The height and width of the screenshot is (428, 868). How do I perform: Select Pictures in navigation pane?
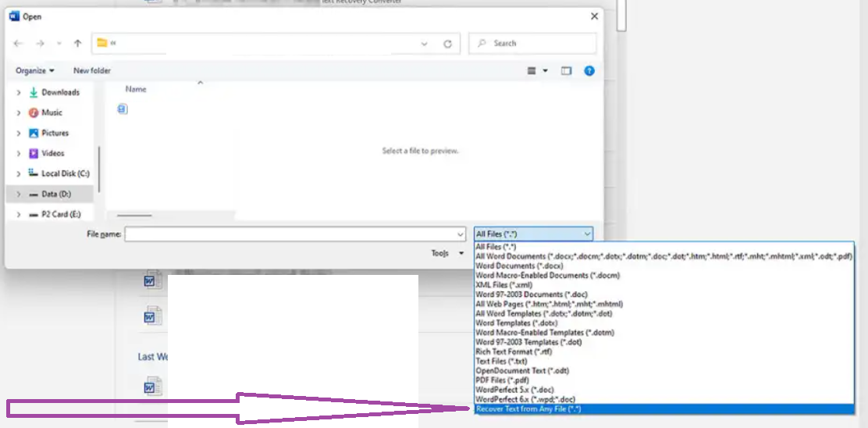tap(55, 133)
